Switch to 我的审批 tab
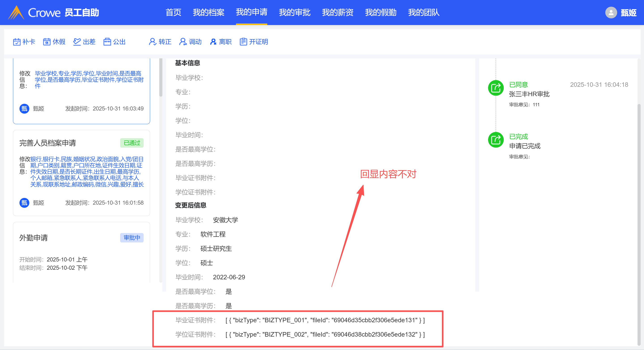The image size is (644, 350). [295, 13]
